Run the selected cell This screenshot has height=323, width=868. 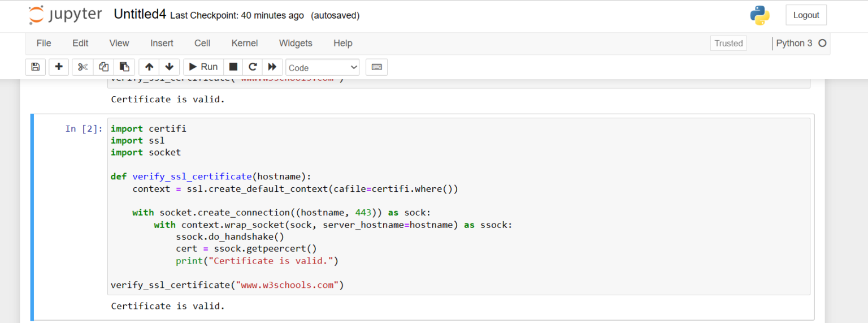(x=203, y=67)
